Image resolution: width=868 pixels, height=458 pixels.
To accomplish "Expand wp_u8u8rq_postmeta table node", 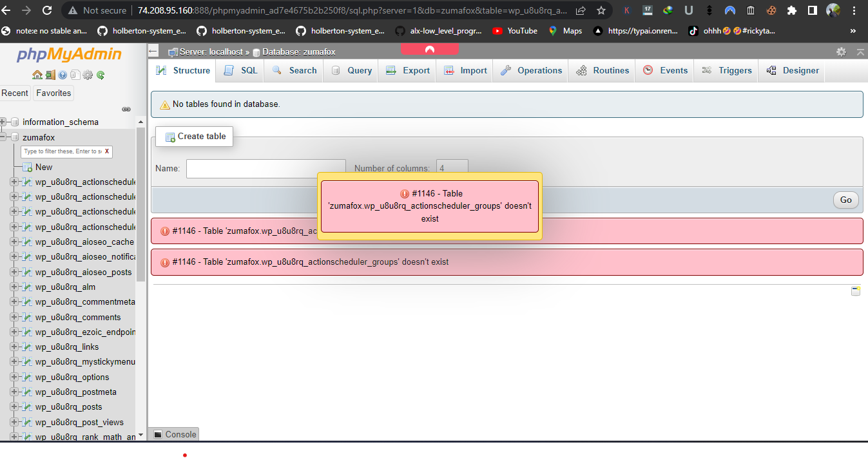I will click(15, 392).
